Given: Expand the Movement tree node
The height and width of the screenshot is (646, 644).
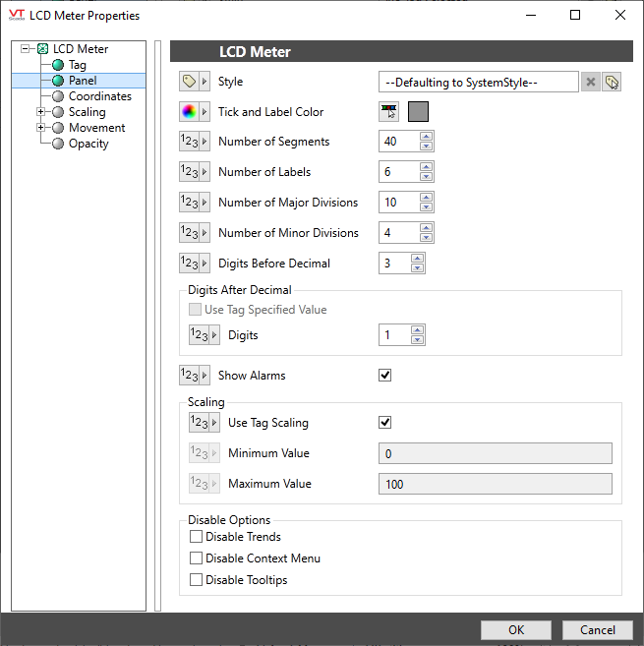Looking at the screenshot, I should 40,128.
